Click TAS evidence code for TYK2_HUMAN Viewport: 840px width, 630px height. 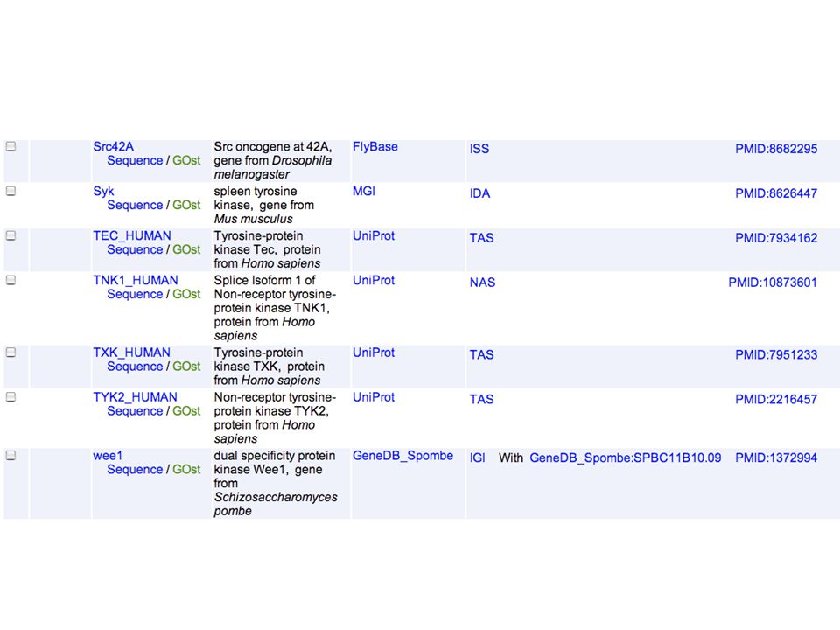click(481, 399)
